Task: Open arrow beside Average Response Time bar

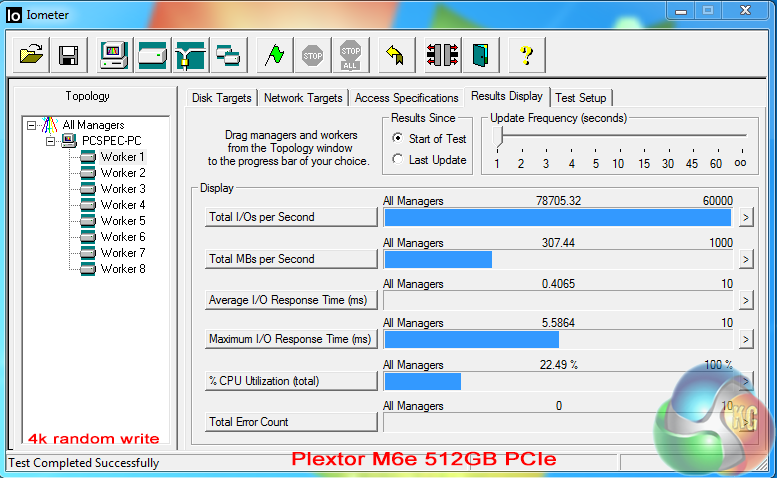Action: (746, 300)
